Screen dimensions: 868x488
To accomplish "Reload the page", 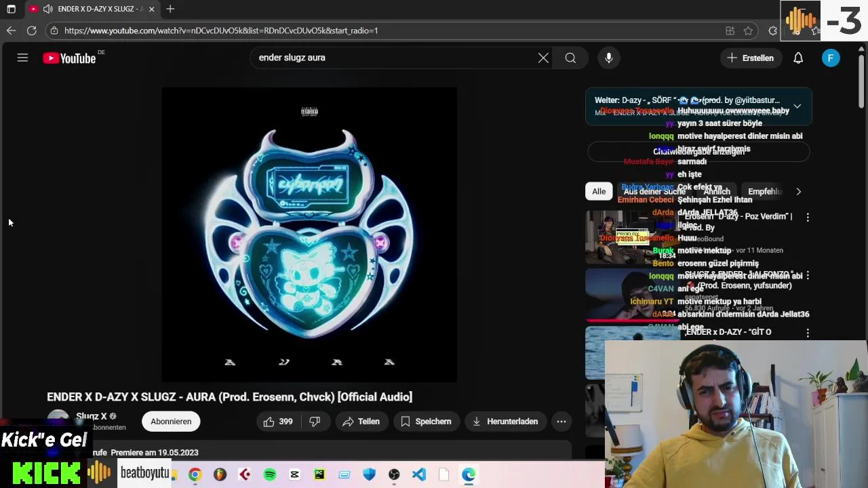I will point(31,30).
